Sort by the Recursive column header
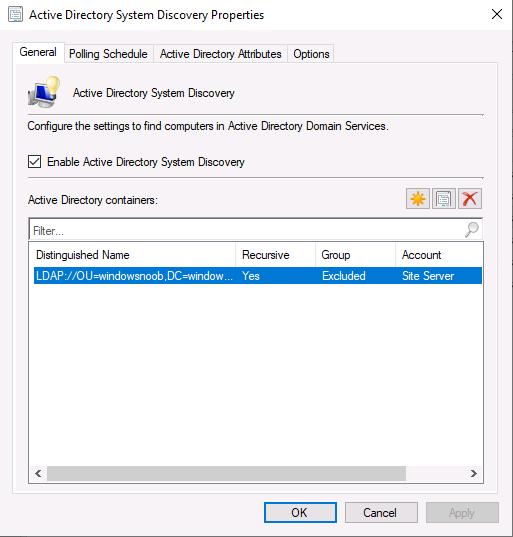This screenshot has height=537, width=513. [x=275, y=255]
